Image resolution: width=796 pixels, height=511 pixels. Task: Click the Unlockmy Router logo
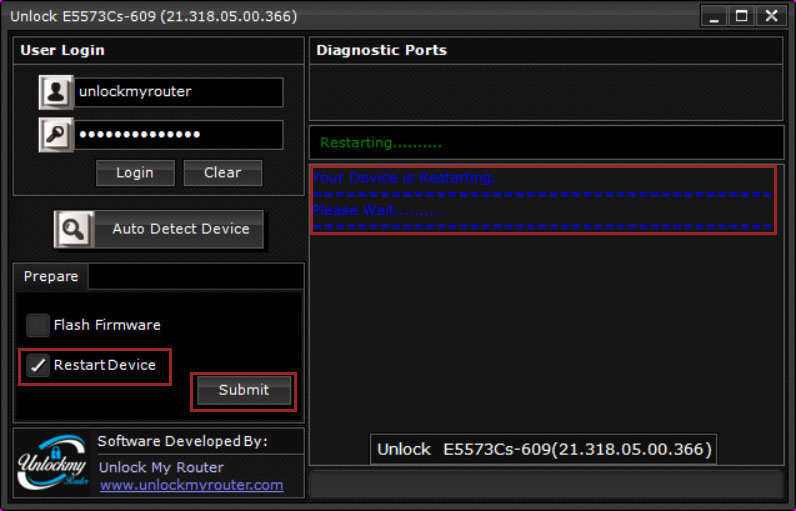pos(53,463)
